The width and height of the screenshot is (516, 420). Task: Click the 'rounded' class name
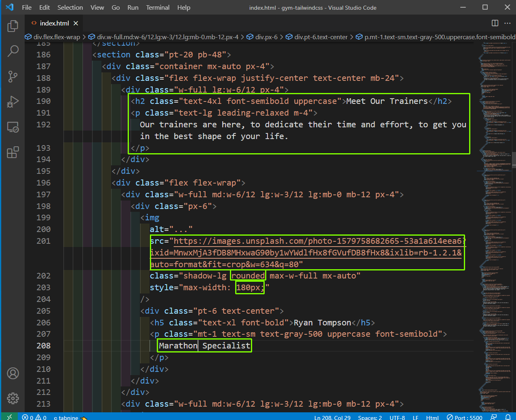pos(248,276)
